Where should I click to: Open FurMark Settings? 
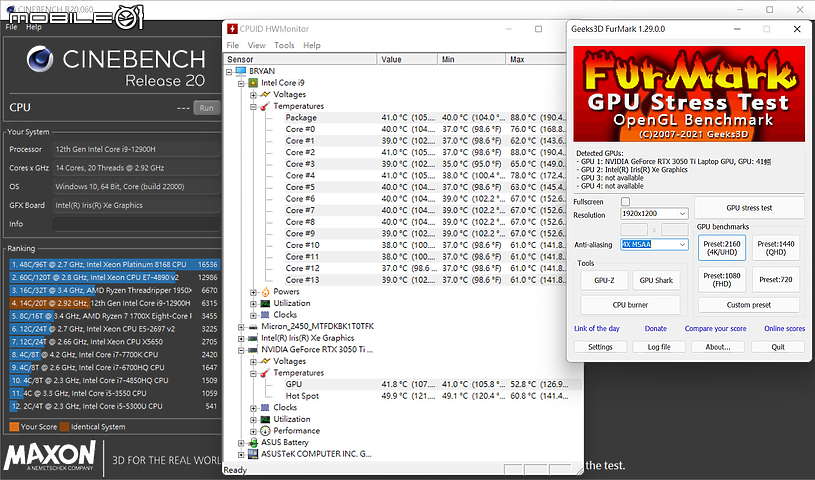pos(600,347)
